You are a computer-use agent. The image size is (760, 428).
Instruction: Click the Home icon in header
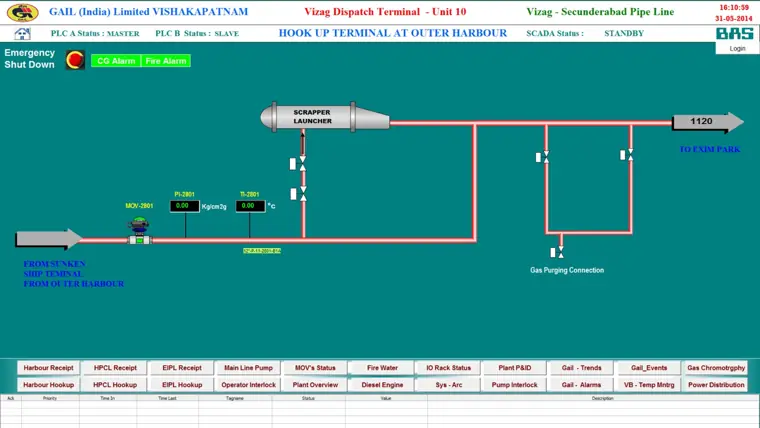22,33
